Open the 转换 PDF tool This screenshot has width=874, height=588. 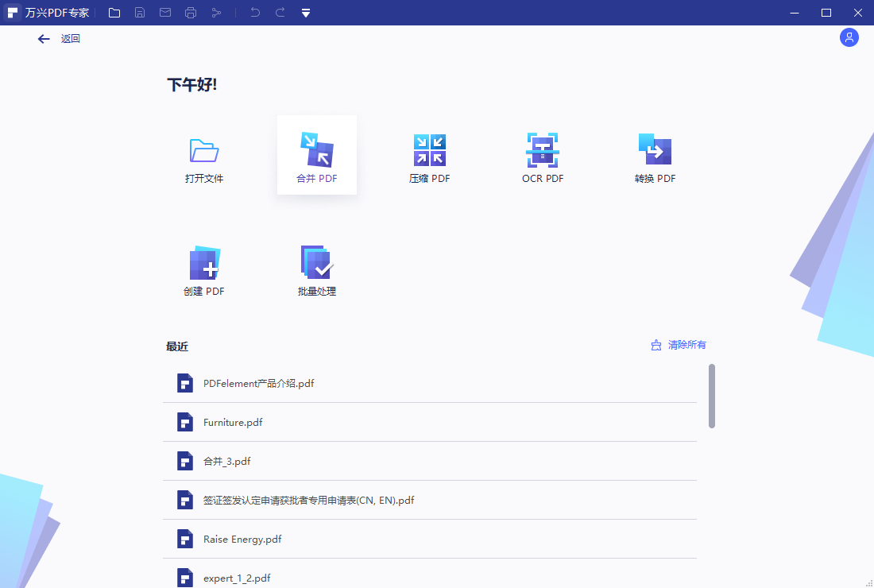coord(655,155)
